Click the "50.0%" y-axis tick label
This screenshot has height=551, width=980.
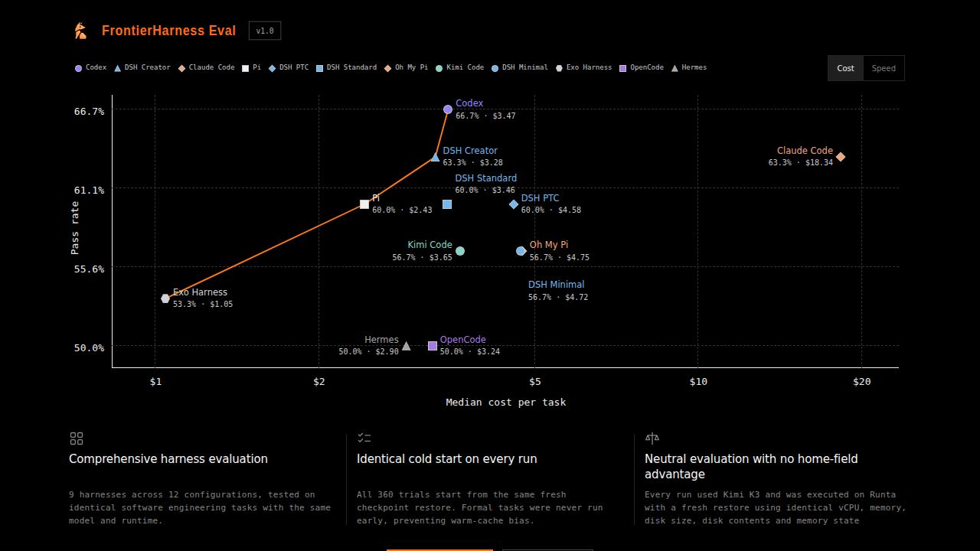coord(89,347)
